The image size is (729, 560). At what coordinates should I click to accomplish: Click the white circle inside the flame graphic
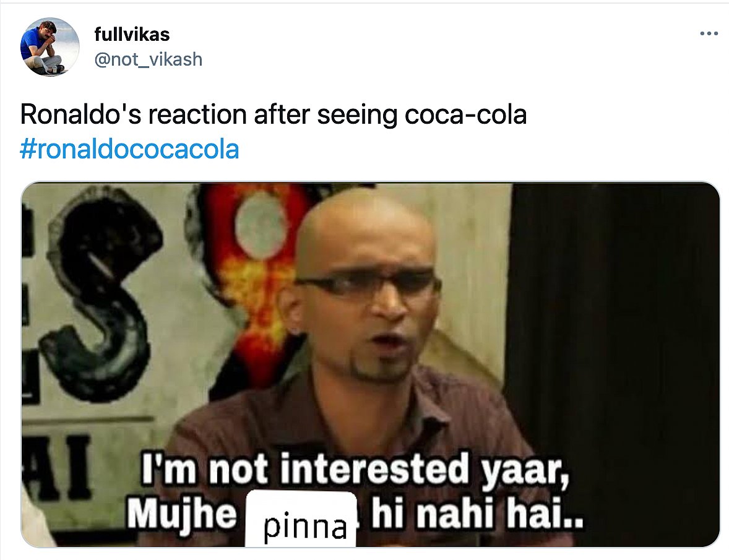261,226
